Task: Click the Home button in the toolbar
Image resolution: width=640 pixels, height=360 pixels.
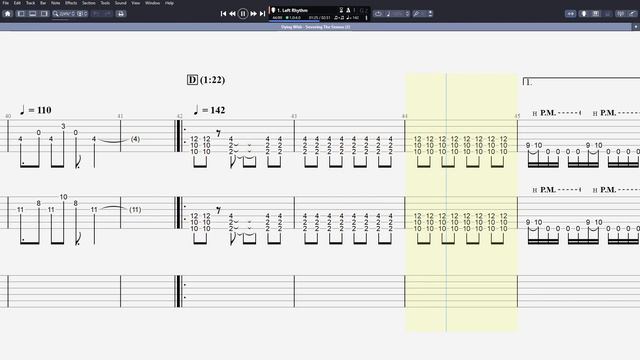Action: [x=7, y=13]
